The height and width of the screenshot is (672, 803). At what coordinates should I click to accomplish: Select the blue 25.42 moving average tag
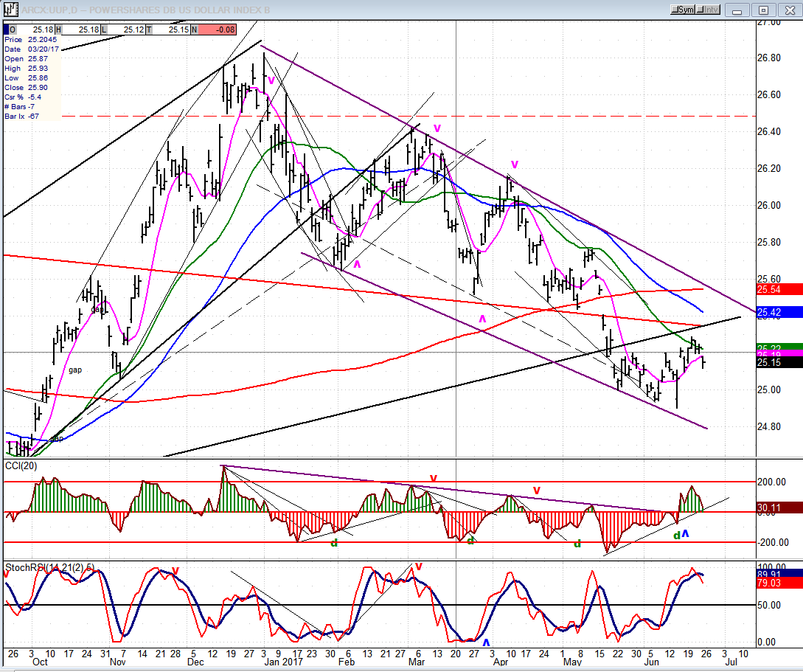(x=779, y=312)
